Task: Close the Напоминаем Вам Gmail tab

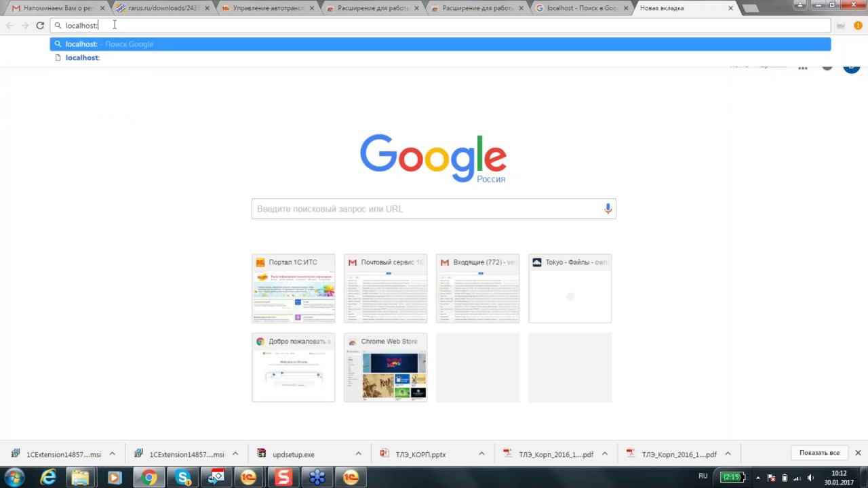Action: tap(104, 8)
